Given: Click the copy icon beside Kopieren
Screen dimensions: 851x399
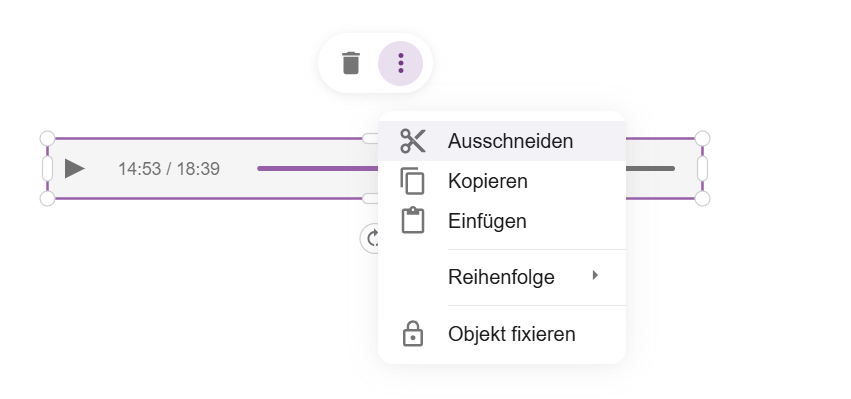Looking at the screenshot, I should click(413, 181).
